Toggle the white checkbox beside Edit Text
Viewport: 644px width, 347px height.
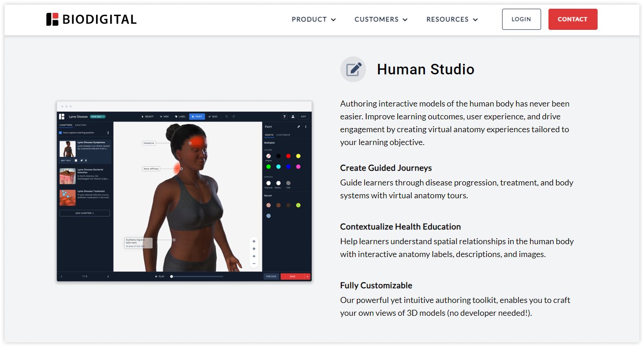pos(76,160)
